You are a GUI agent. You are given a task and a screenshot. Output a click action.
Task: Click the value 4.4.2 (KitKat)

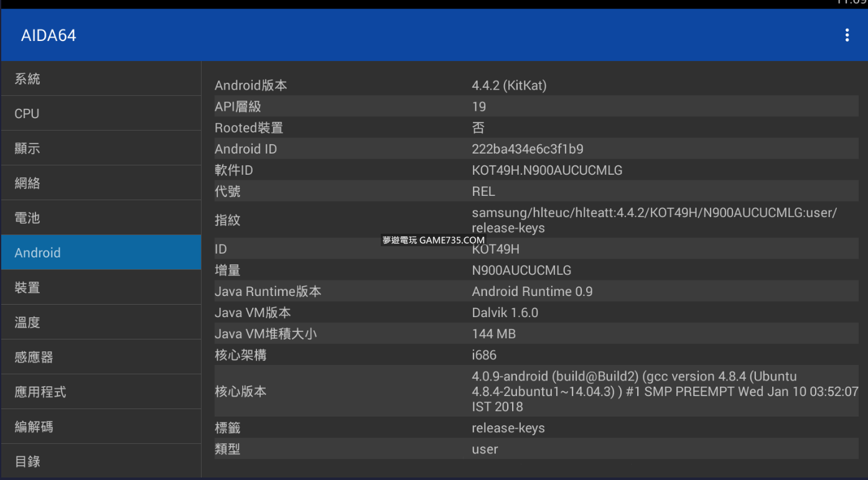pos(509,85)
